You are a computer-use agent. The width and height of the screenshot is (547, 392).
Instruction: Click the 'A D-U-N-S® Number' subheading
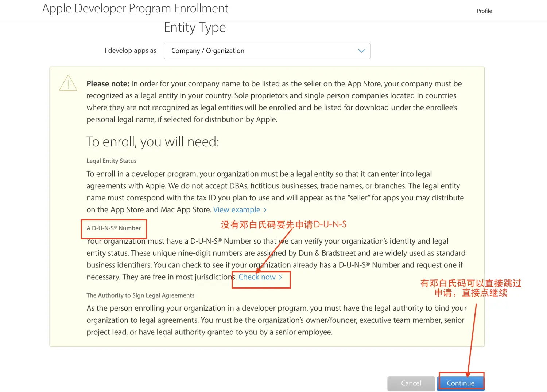113,228
